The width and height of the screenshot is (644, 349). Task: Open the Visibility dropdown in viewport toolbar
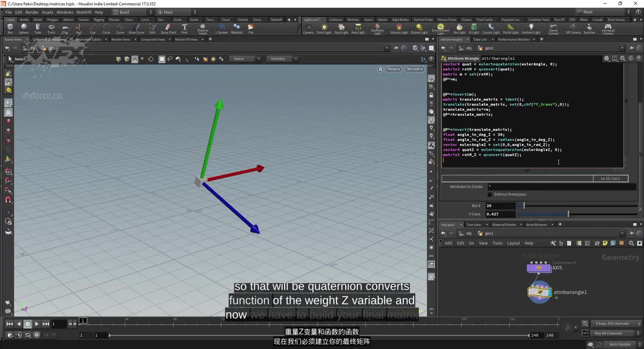(x=282, y=58)
